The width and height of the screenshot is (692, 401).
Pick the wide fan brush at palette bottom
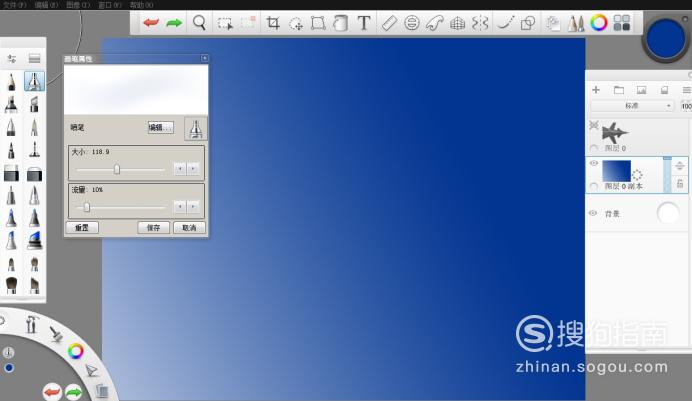pos(11,285)
